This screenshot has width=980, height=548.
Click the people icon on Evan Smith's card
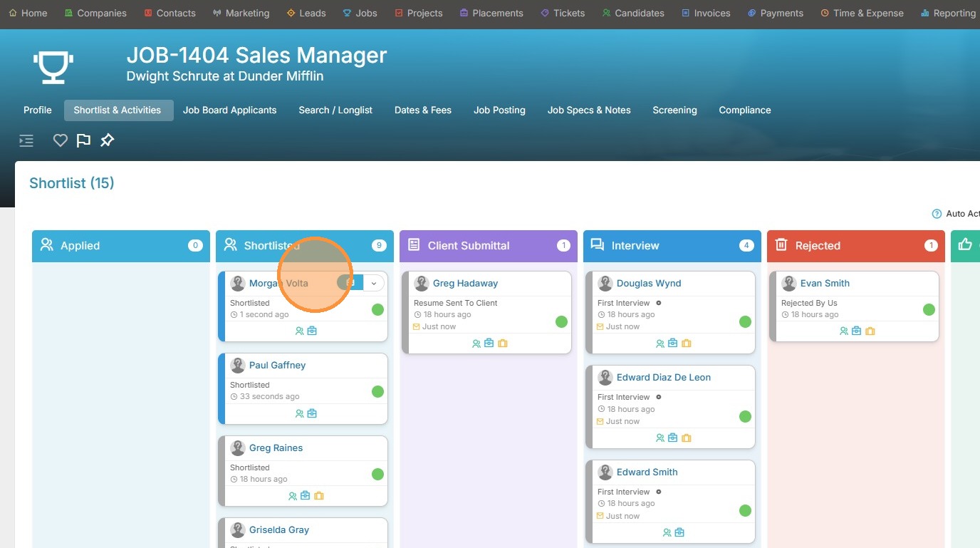point(844,331)
